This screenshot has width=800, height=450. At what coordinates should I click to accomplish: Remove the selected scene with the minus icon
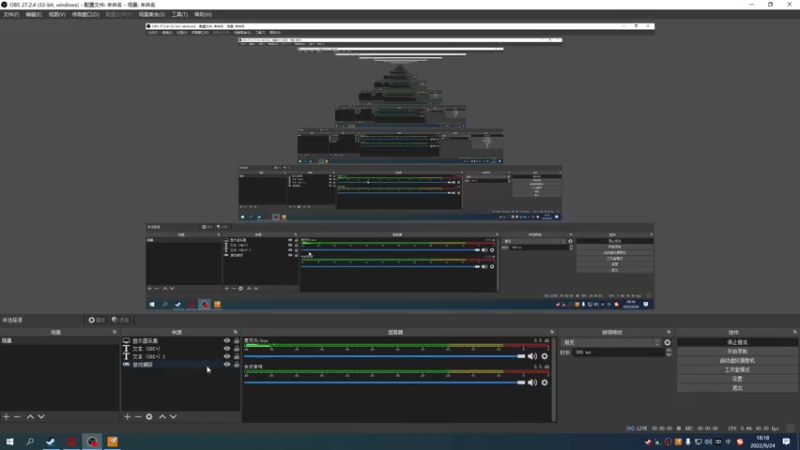[x=17, y=417]
